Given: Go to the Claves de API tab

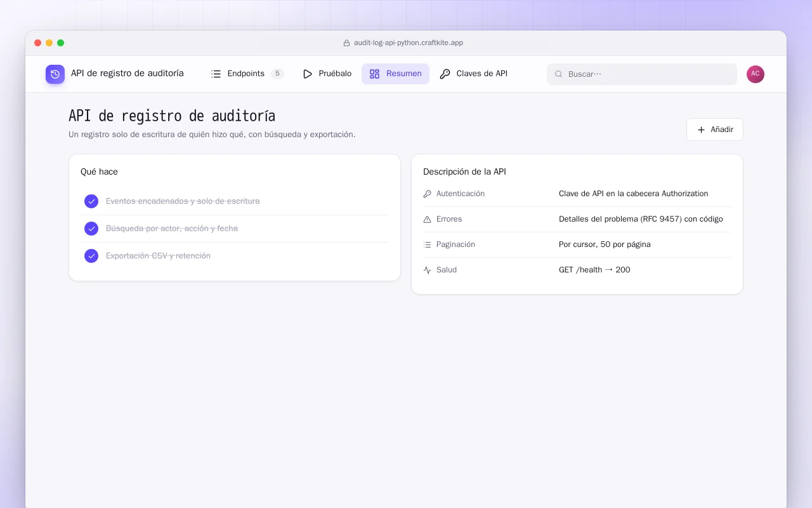Looking at the screenshot, I should tap(474, 74).
